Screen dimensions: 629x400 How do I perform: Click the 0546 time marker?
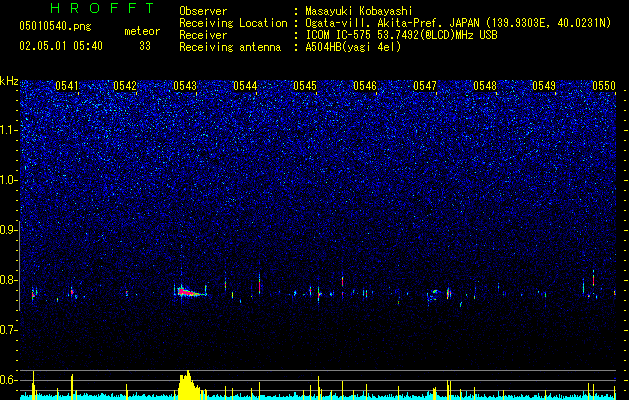click(365, 86)
